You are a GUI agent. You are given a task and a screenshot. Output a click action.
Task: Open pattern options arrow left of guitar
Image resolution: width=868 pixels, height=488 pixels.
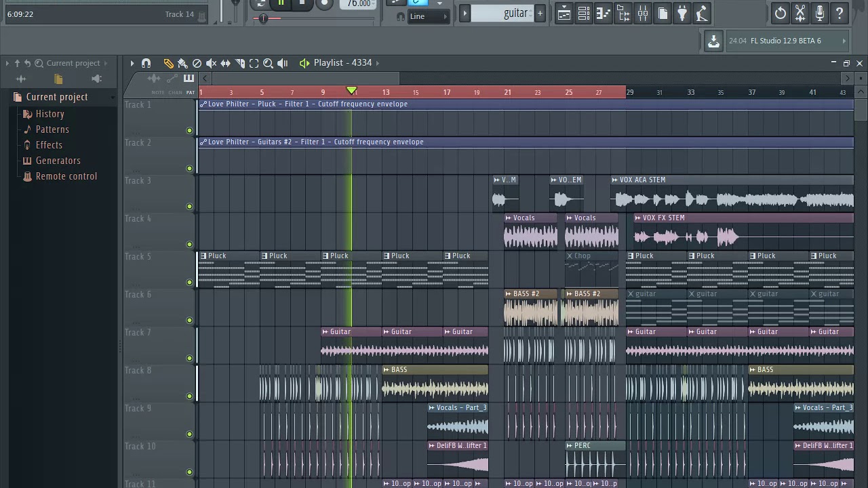[465, 13]
